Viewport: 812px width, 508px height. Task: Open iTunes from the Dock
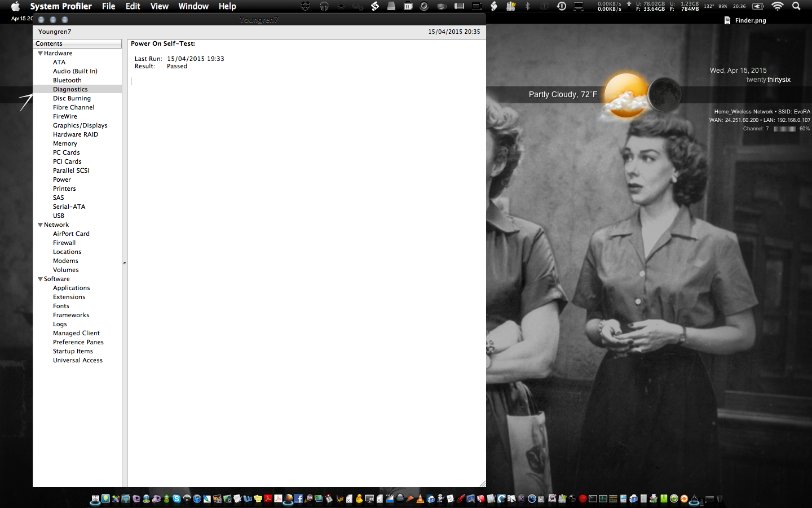click(x=197, y=498)
